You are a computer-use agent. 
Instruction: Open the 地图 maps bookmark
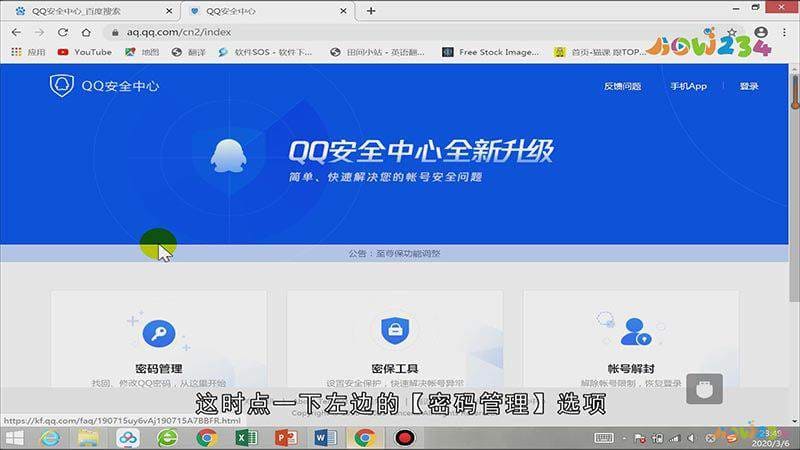click(x=142, y=52)
